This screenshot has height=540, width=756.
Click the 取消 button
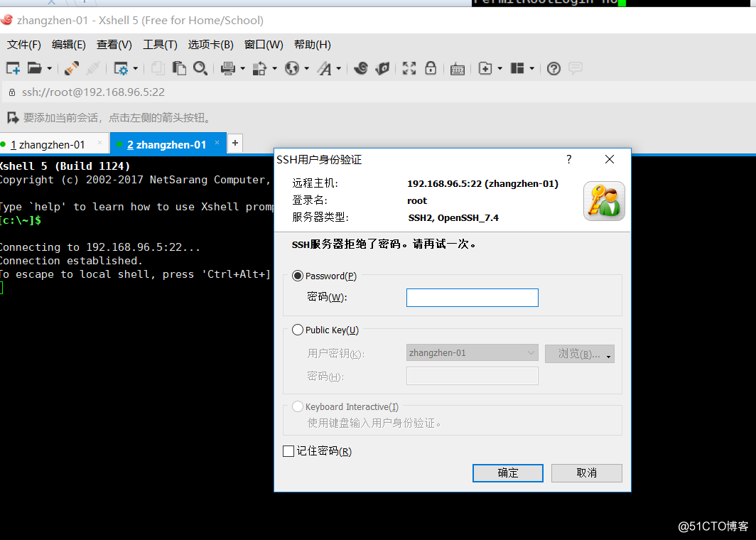pyautogui.click(x=587, y=473)
